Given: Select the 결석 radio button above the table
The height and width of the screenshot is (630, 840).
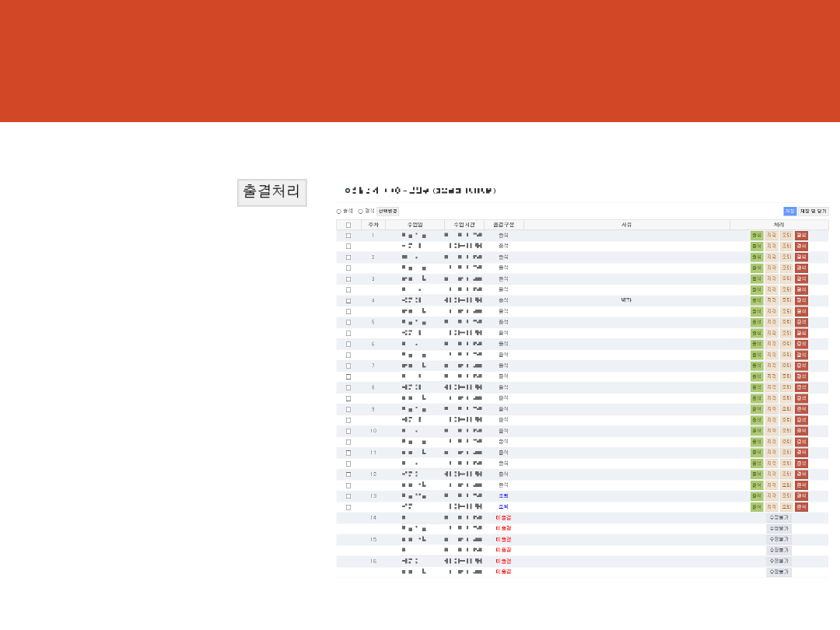Looking at the screenshot, I should click(361, 211).
